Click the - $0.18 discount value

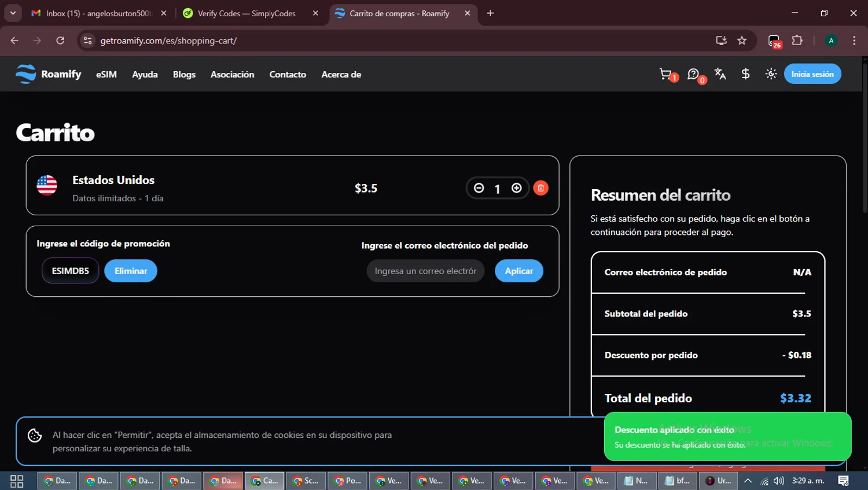pos(797,355)
